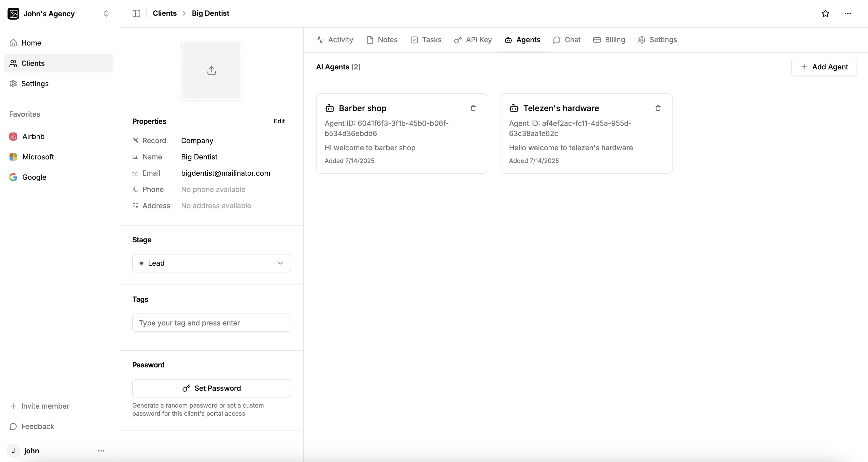This screenshot has height=462, width=868.
Task: Click the Add Agent button
Action: coord(824,67)
